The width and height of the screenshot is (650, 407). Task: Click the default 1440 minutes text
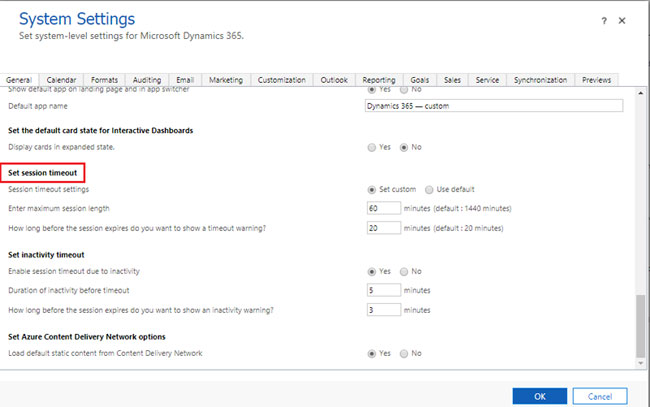coord(473,208)
